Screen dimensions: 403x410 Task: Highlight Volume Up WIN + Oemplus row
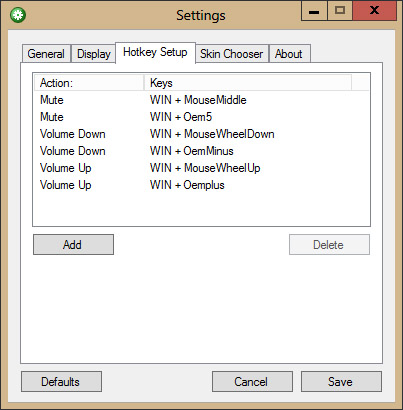point(201,185)
